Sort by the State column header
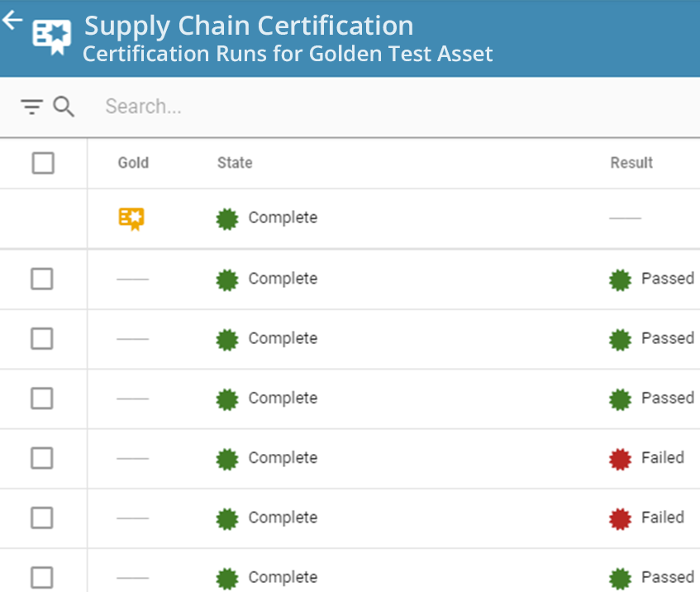Viewport: 700px width, 592px height. (x=235, y=163)
